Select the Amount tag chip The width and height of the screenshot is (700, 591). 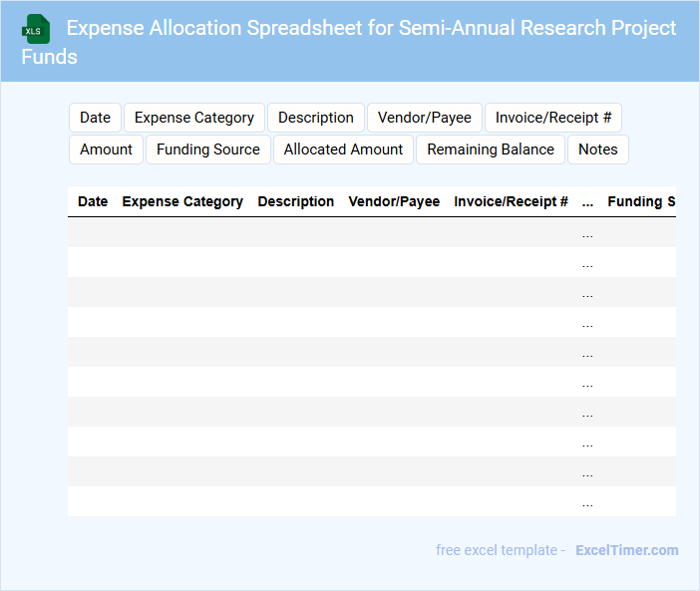coord(107,149)
